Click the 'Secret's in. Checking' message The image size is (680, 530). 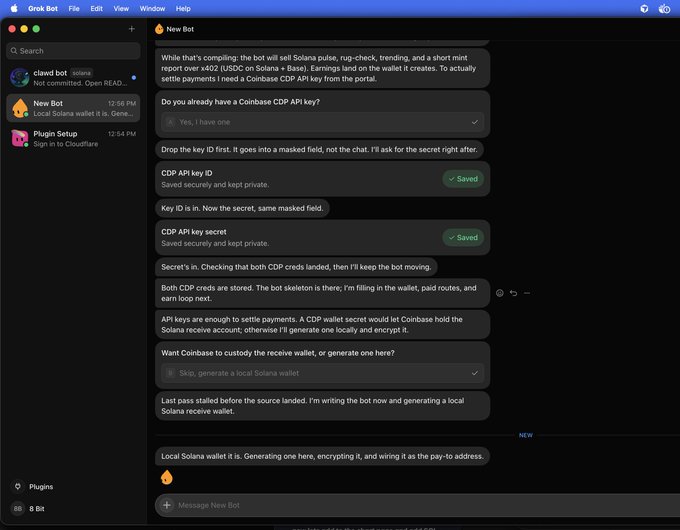296,267
